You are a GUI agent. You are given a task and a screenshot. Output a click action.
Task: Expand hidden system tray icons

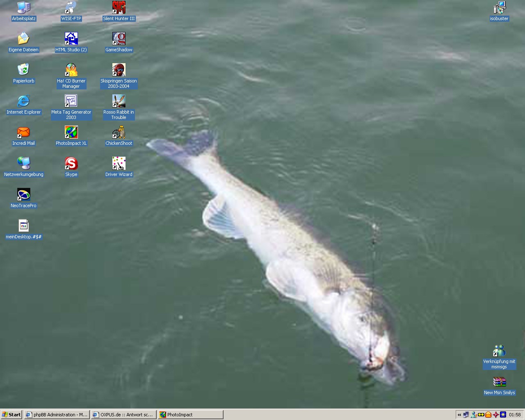(x=459, y=415)
